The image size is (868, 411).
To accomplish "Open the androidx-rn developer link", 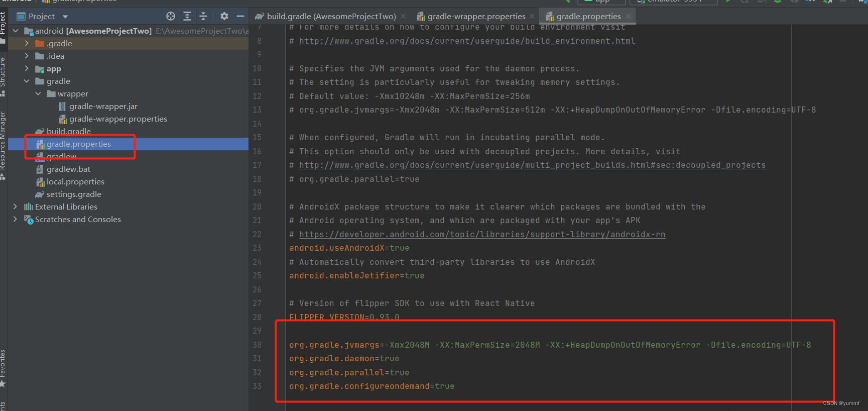I will point(482,234).
